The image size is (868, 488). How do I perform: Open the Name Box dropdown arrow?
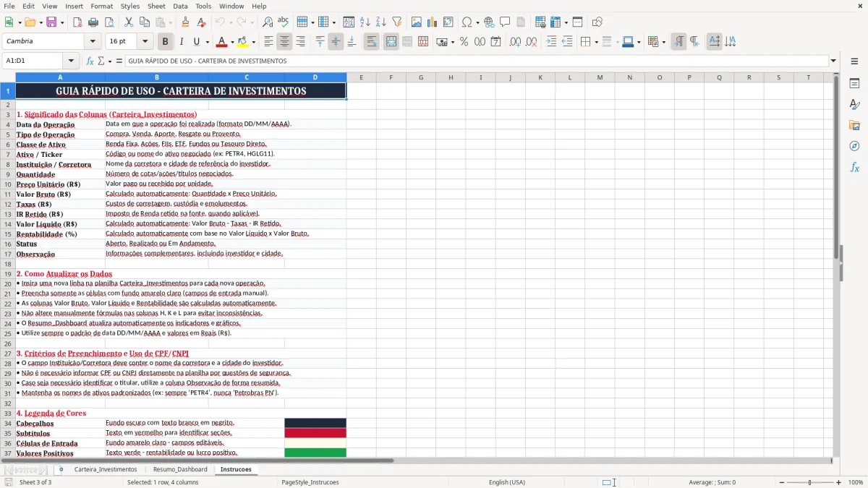click(71, 61)
